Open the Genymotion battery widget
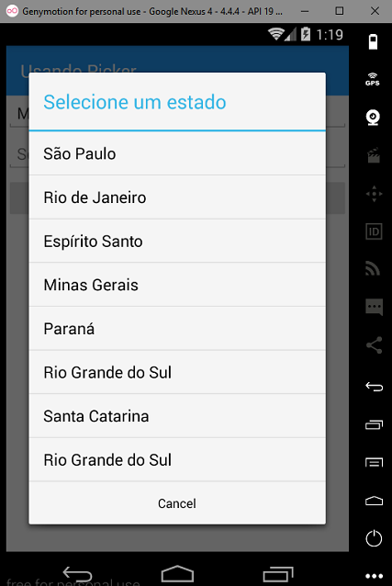 tap(373, 41)
